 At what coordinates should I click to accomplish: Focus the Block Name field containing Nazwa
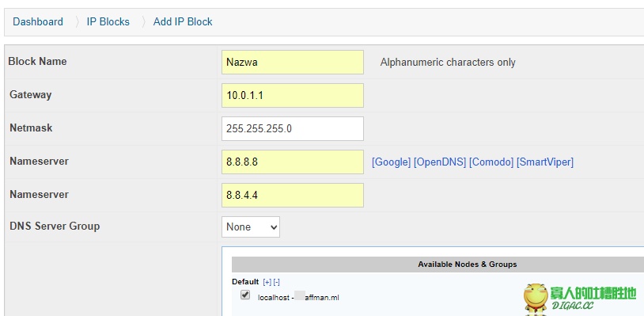click(x=293, y=63)
